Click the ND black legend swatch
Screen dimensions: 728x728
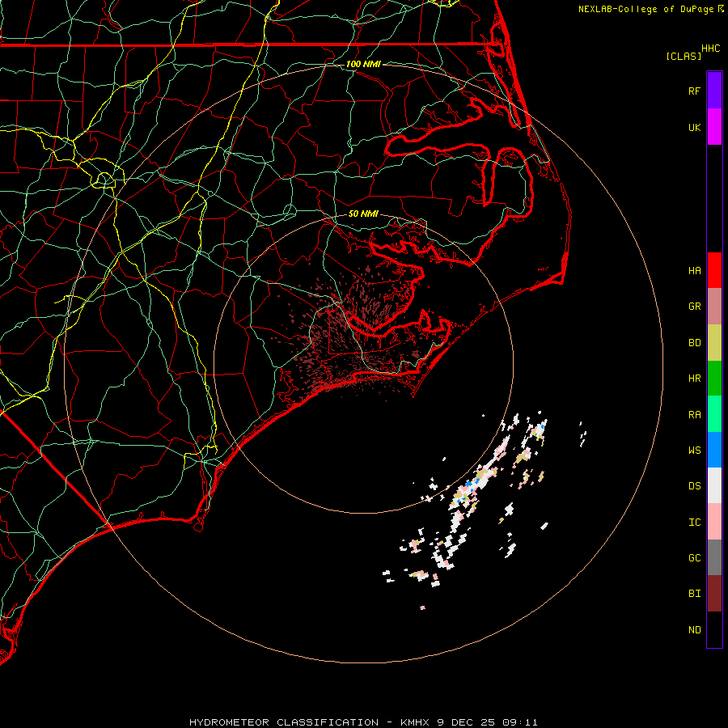coord(714,629)
